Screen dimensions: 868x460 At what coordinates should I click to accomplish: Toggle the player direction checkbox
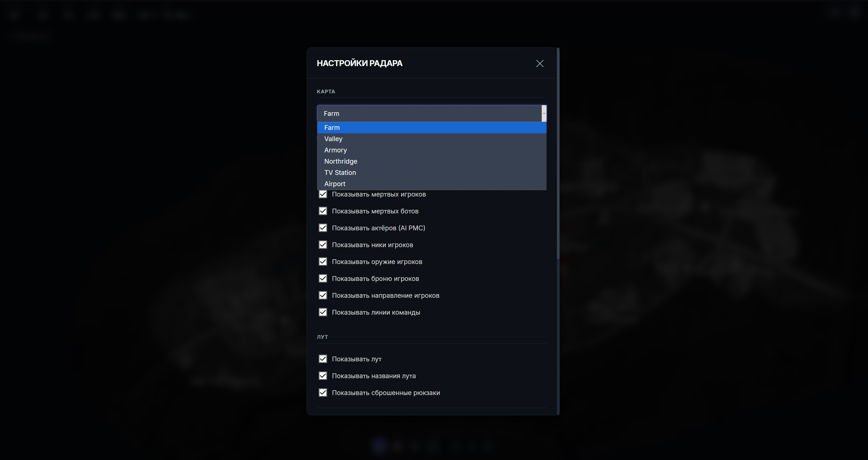(323, 295)
